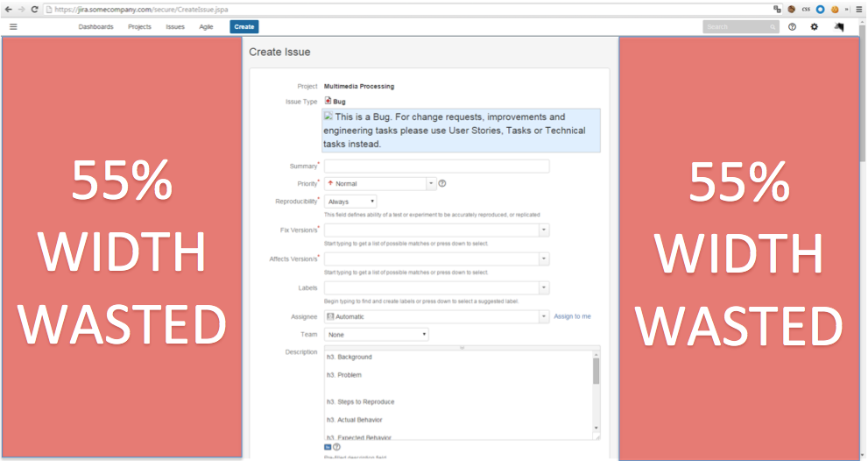868x461 pixels.
Task: Click the brown acorn extension icon
Action: pyautogui.click(x=792, y=10)
